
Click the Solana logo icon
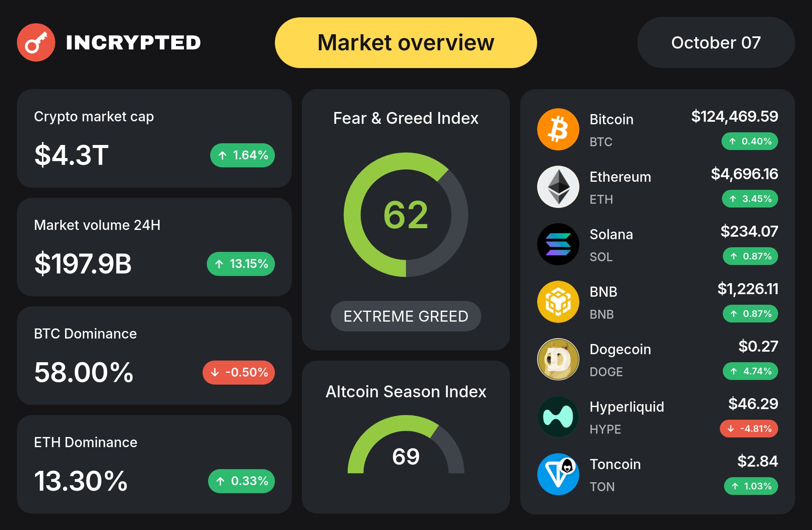pos(558,244)
